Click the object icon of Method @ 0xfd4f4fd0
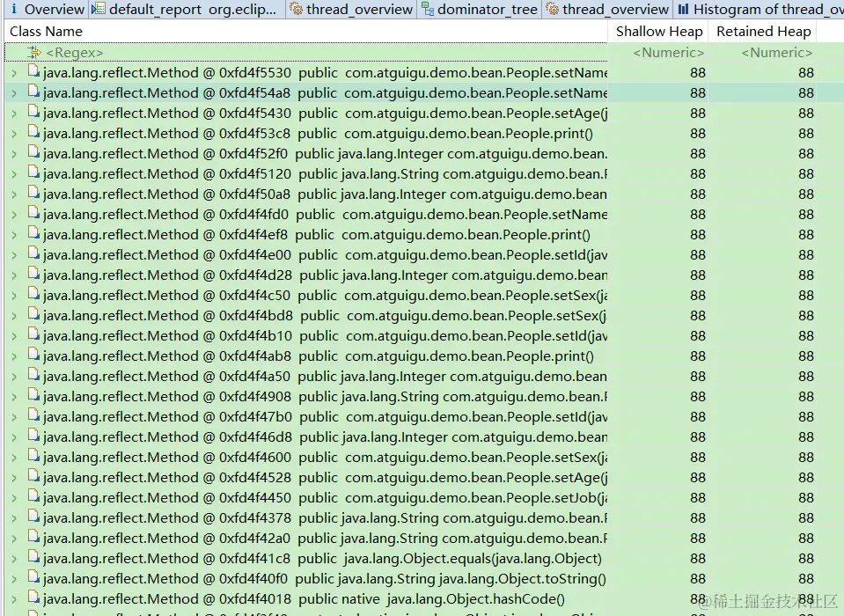This screenshot has width=844, height=616. coord(34,214)
